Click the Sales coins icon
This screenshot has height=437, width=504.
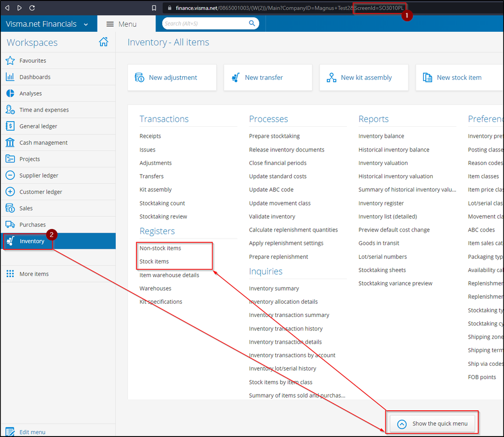tap(10, 208)
